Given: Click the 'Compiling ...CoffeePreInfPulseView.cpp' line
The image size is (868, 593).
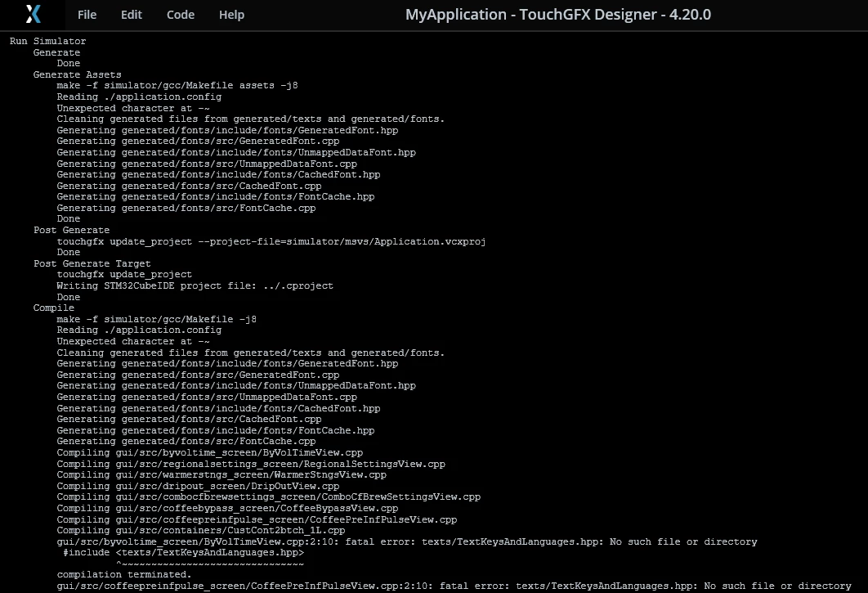Looking at the screenshot, I should tap(257, 520).
